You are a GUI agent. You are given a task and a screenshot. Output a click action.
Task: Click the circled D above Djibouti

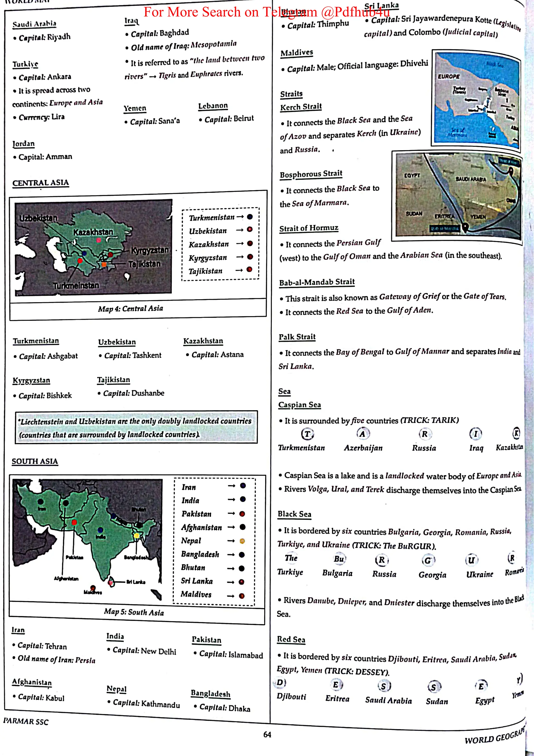[280, 682]
